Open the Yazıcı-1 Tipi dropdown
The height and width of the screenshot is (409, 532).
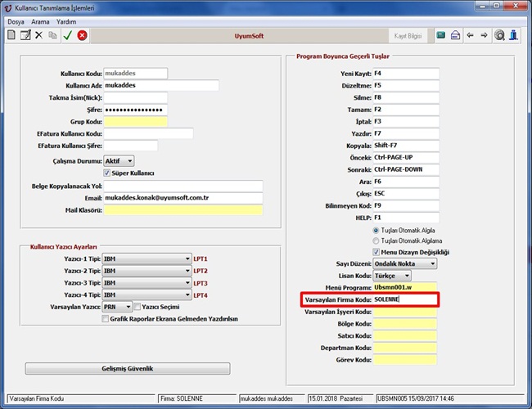pos(147,258)
